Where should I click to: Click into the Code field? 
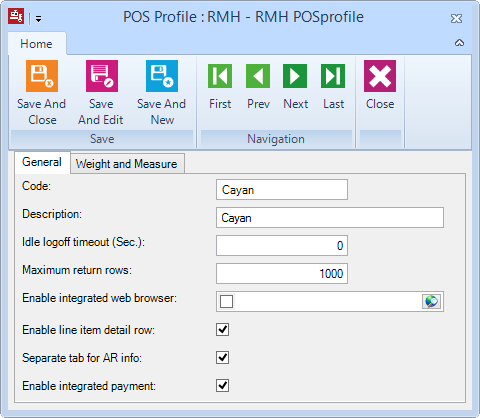(x=282, y=190)
